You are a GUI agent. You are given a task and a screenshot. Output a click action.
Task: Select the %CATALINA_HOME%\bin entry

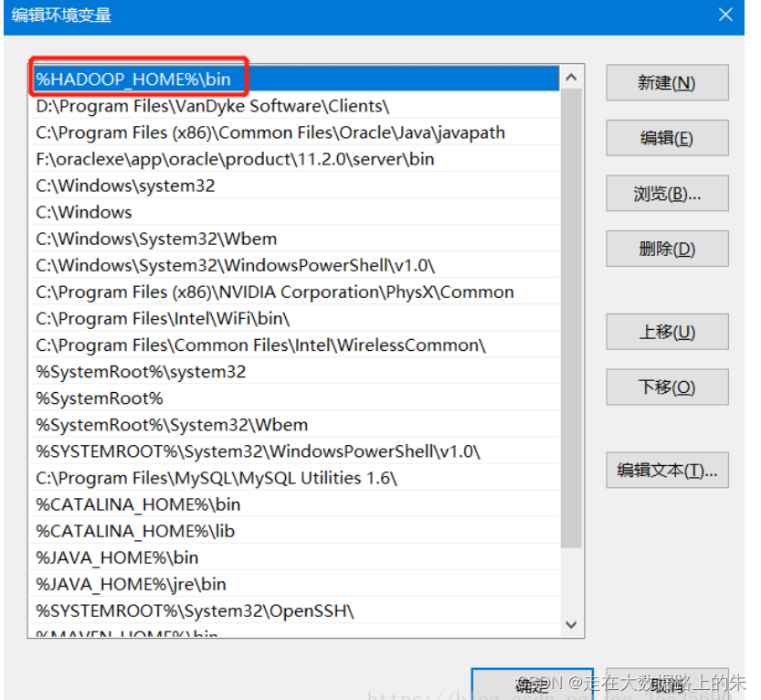[x=293, y=504]
